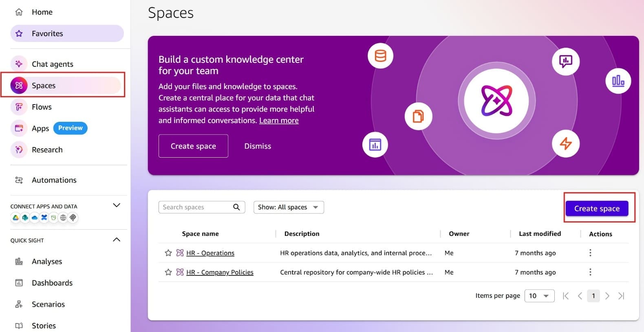Image resolution: width=644 pixels, height=332 pixels.
Task: Open the HR - Operations space link
Action: point(210,253)
